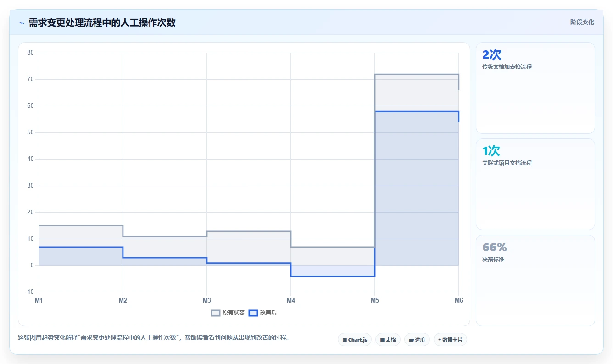Viewport: 613px width, 364px height.
Task: Click the gray 原有状态 step line at M5-M6
Action: point(417,74)
